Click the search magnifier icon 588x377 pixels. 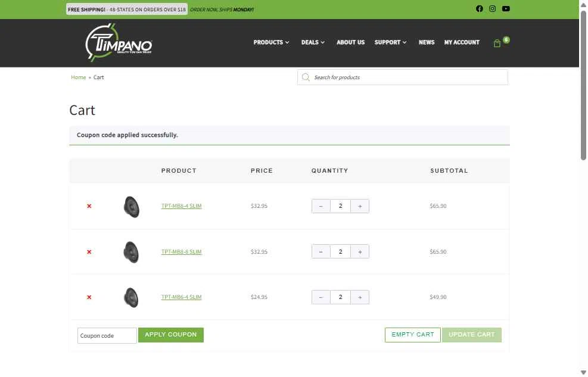click(306, 77)
